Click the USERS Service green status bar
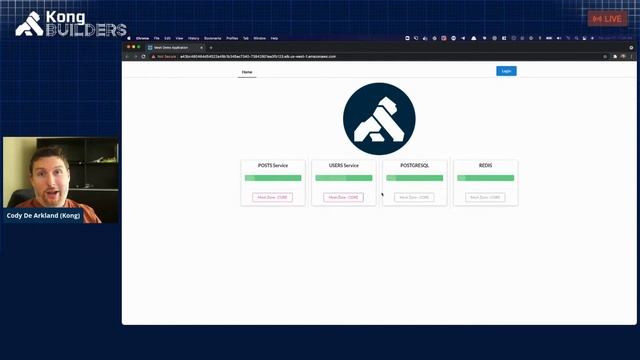640x360 pixels. [344, 178]
